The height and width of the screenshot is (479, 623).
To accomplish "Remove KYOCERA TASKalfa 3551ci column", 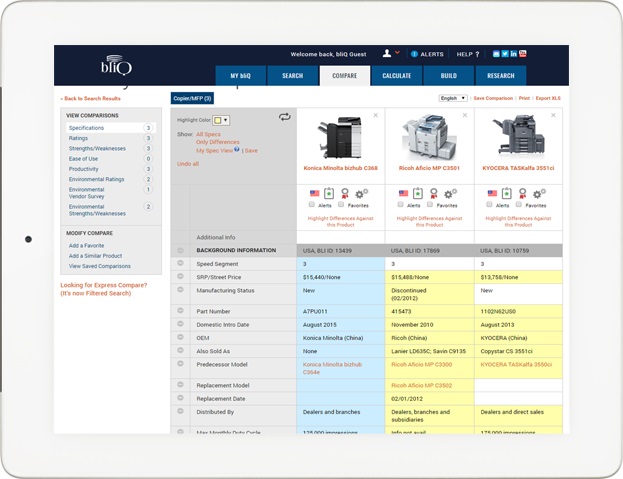I will [553, 115].
